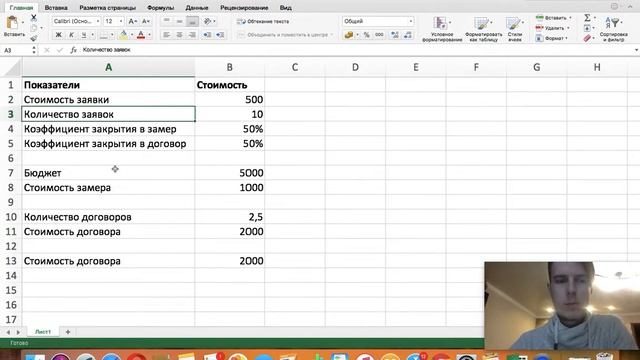Apply the red font color A

(141, 35)
